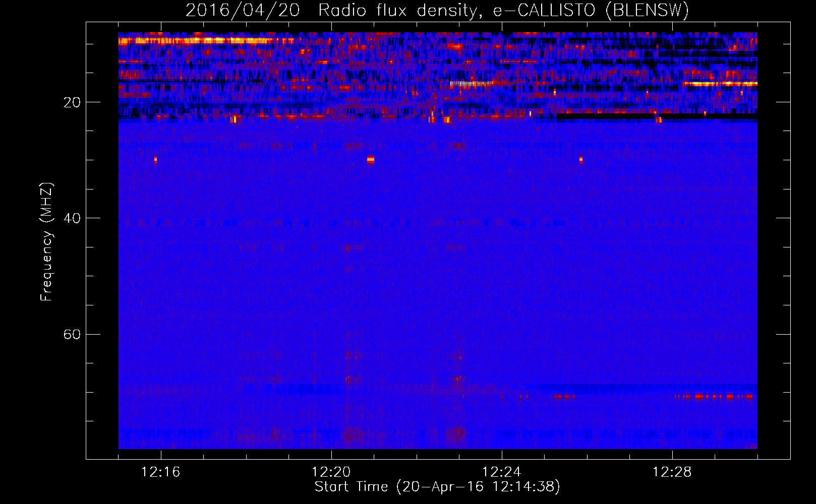Click the 20 MHz frequency tick label
This screenshot has width=816, height=504.
point(72,102)
